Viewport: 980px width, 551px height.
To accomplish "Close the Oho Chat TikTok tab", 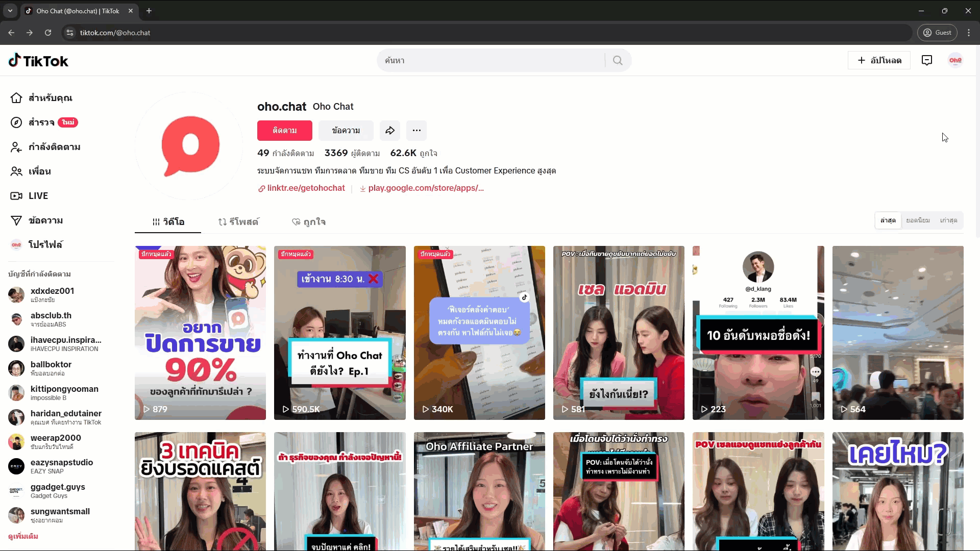I will coord(131,11).
